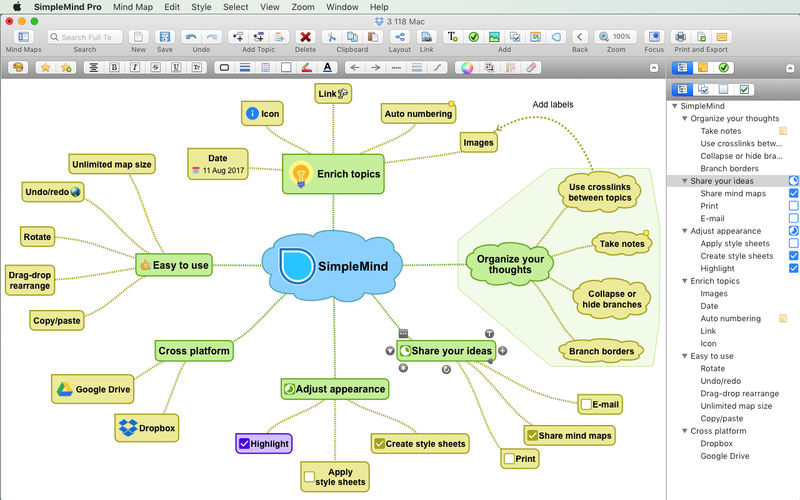
Task: Click the Back arrow icon
Action: [x=580, y=37]
